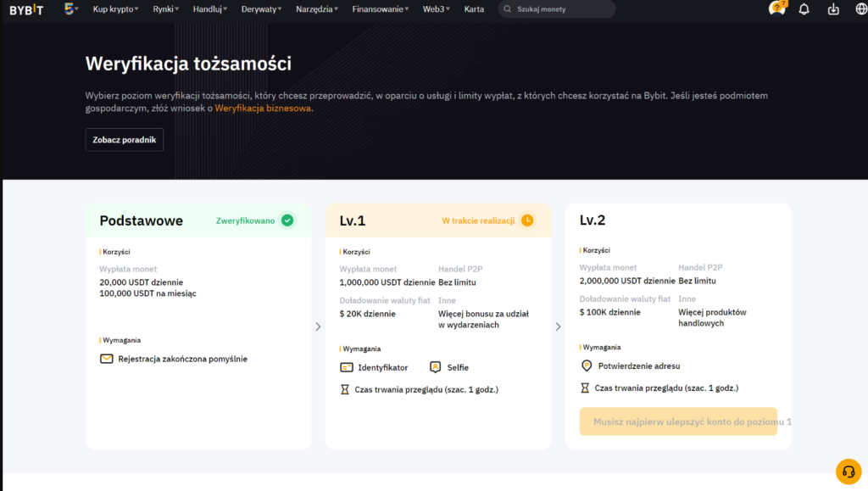Click the Bybit logo in header
The height and width of the screenshot is (491, 868).
(x=27, y=9)
